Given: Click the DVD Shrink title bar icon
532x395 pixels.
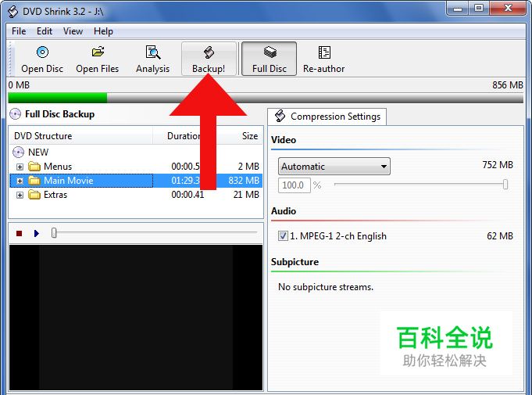Looking at the screenshot, I should coord(13,12).
